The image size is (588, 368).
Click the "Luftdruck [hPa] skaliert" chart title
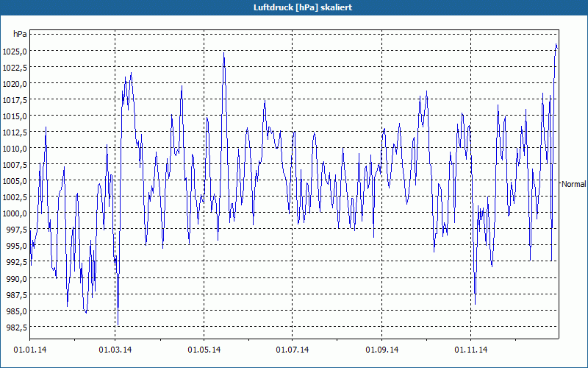[x=293, y=7]
